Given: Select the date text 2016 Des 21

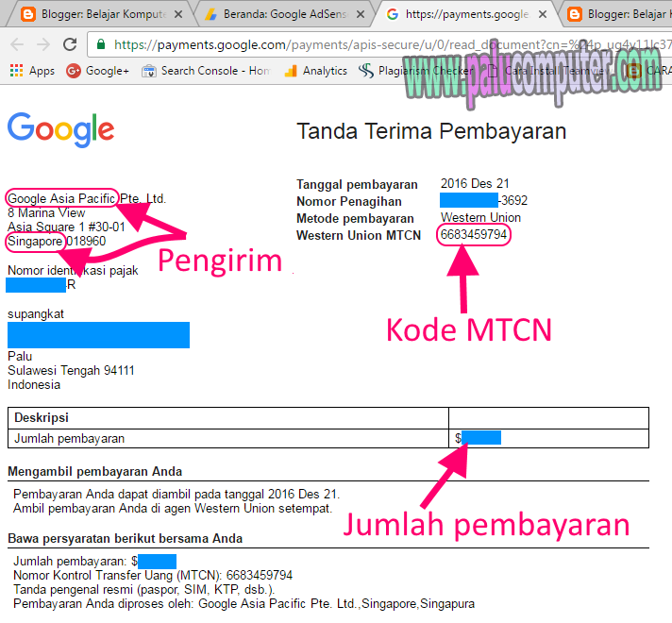Looking at the screenshot, I should point(475,183).
